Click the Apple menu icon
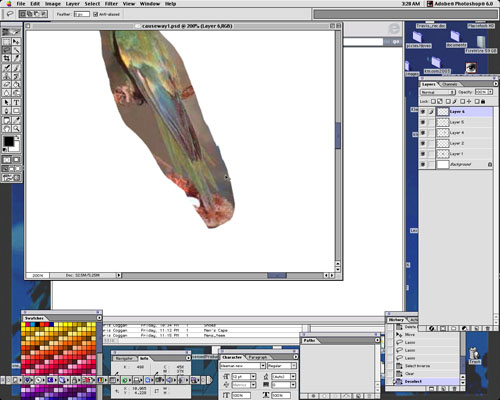Screen dimensions: 500x400 coord(8,4)
